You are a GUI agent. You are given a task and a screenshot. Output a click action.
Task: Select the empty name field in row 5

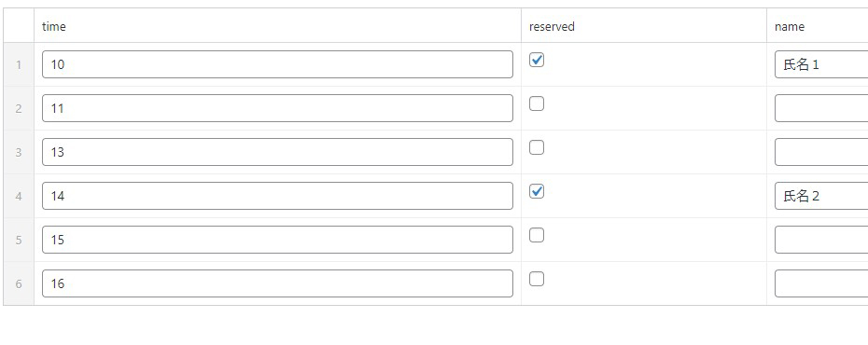(821, 240)
